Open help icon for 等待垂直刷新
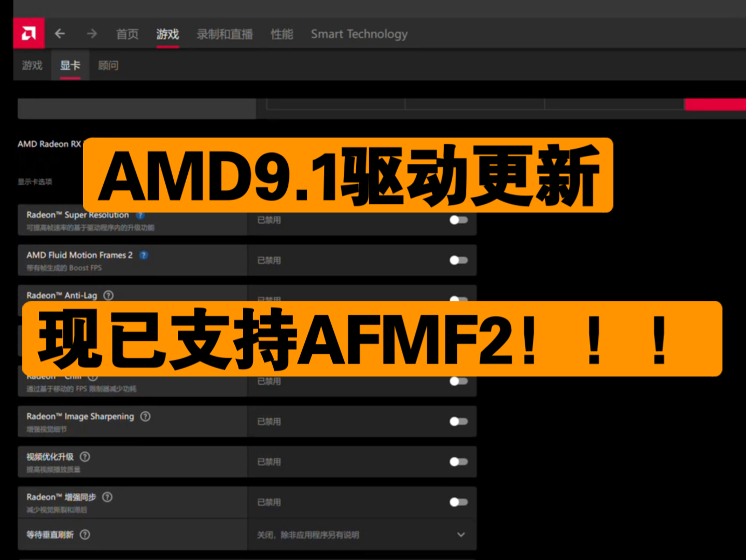This screenshot has width=746, height=560. point(85,535)
